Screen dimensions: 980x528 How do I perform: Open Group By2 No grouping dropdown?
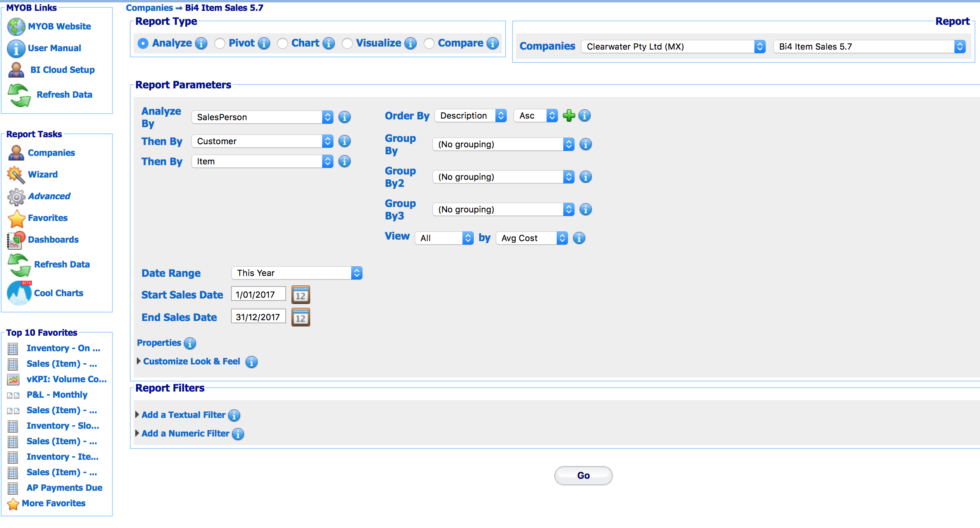click(x=504, y=177)
